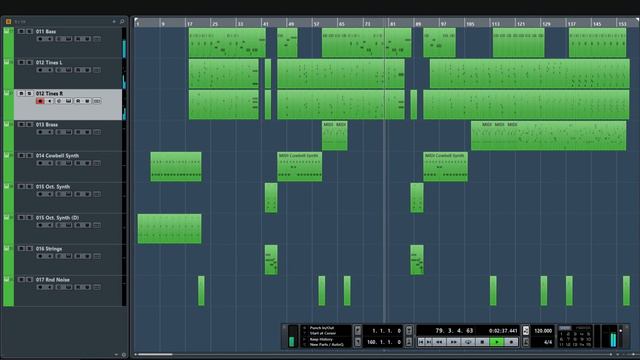Click the go to right locator button
The image size is (640, 360).
[x=358, y=342]
